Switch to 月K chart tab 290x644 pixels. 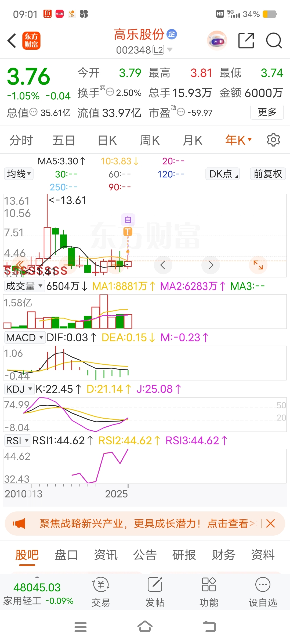click(x=193, y=140)
